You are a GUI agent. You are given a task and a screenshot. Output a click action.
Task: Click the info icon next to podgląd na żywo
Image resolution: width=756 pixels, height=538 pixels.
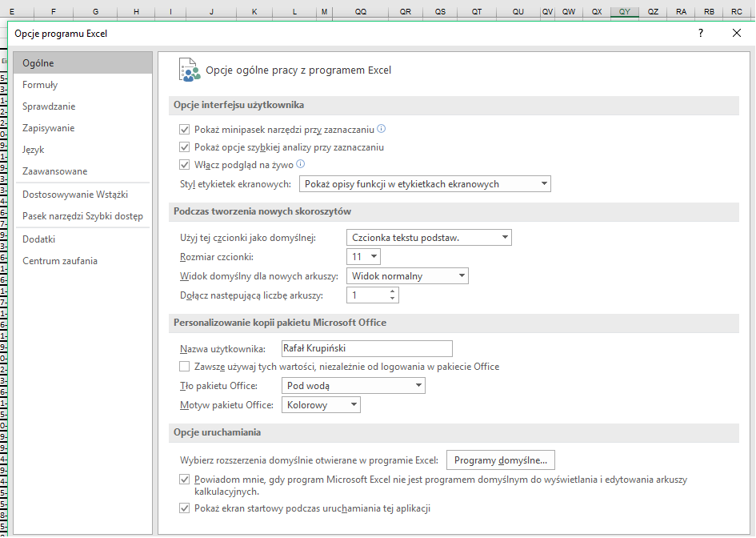pos(300,164)
